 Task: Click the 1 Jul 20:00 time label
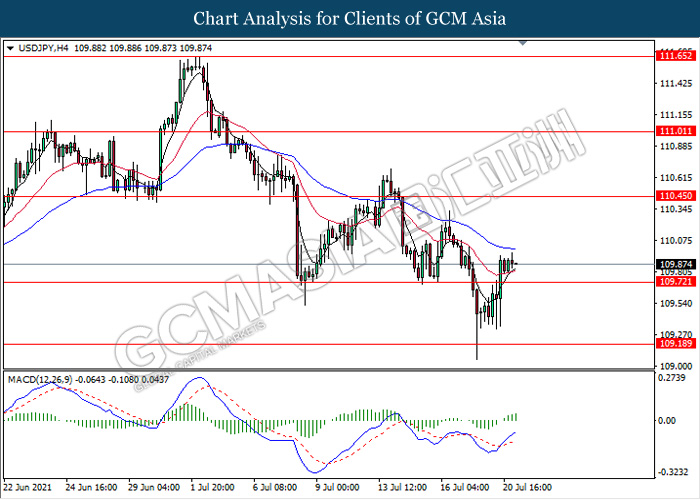tap(212, 487)
